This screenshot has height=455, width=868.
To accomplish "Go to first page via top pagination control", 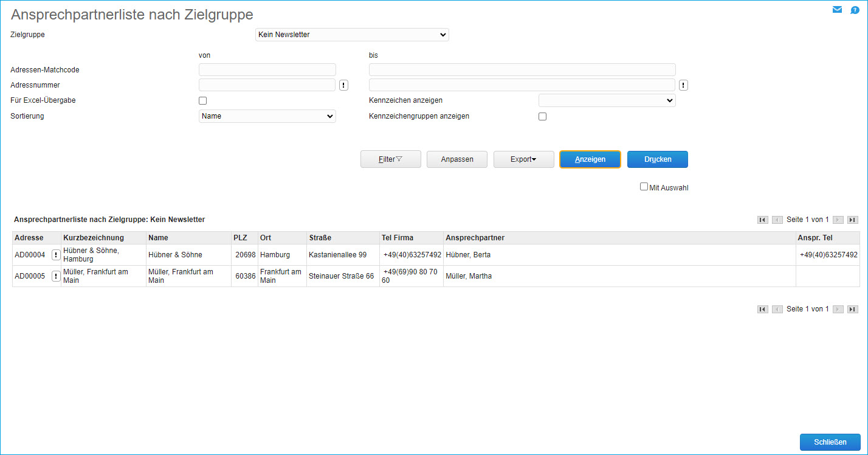I will (763, 220).
